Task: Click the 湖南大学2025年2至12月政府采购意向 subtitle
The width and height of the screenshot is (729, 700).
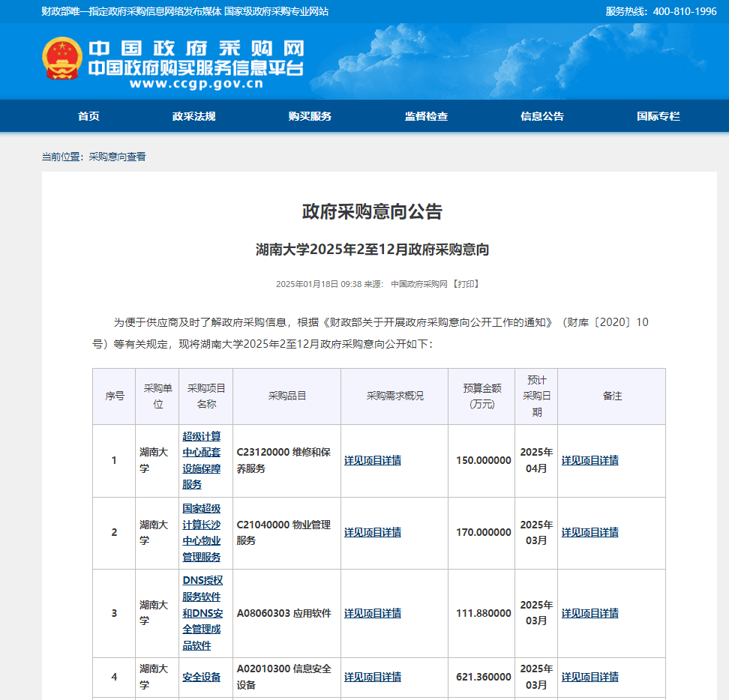Action: point(372,250)
